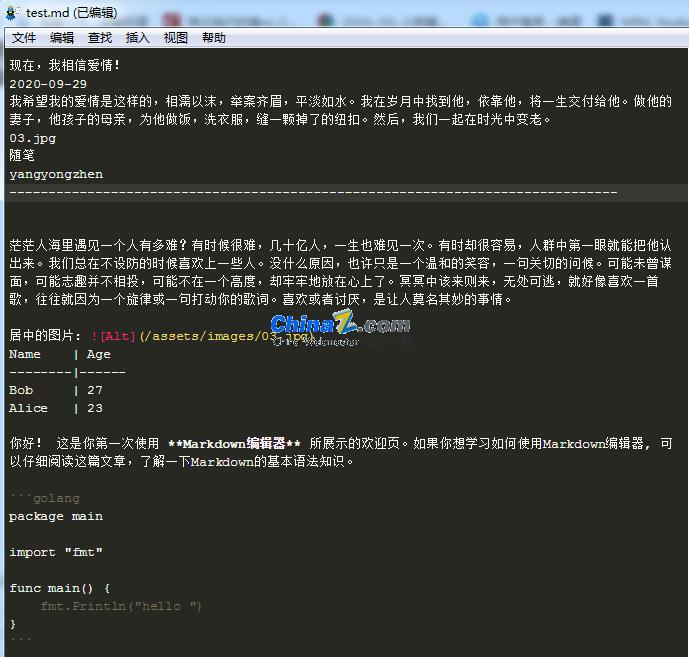689x657 pixels.
Task: Click the author line yangyongzhen
Action: 56,174
